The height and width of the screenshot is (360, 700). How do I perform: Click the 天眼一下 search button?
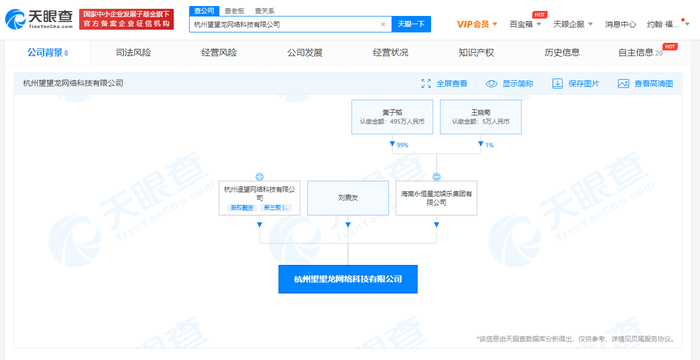[411, 24]
